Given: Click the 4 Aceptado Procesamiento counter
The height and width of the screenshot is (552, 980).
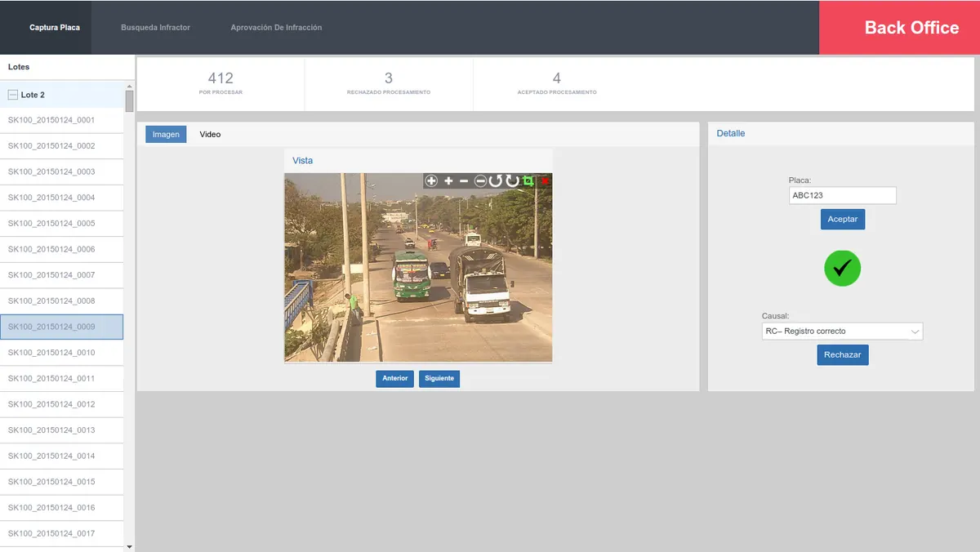Looking at the screenshot, I should click(x=557, y=83).
